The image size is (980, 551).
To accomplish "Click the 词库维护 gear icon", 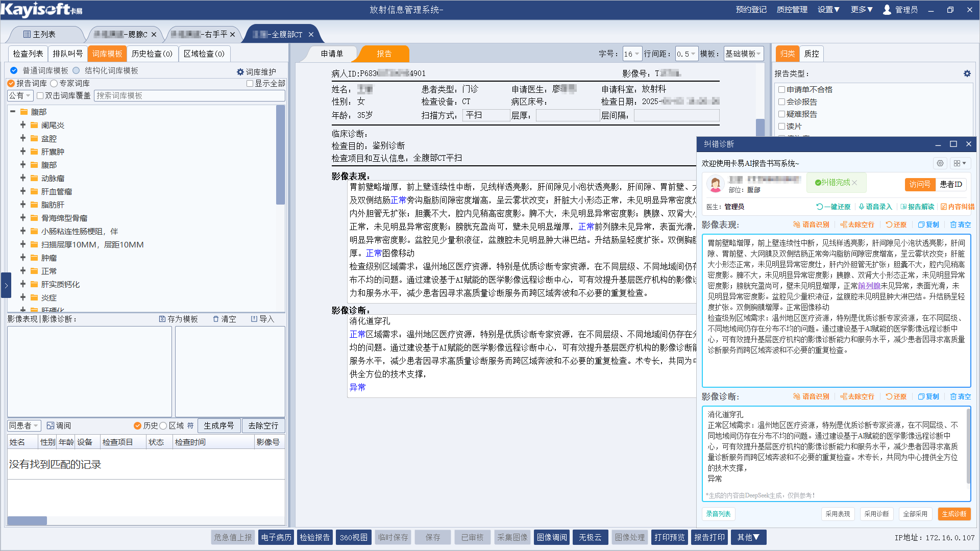I will click(240, 72).
